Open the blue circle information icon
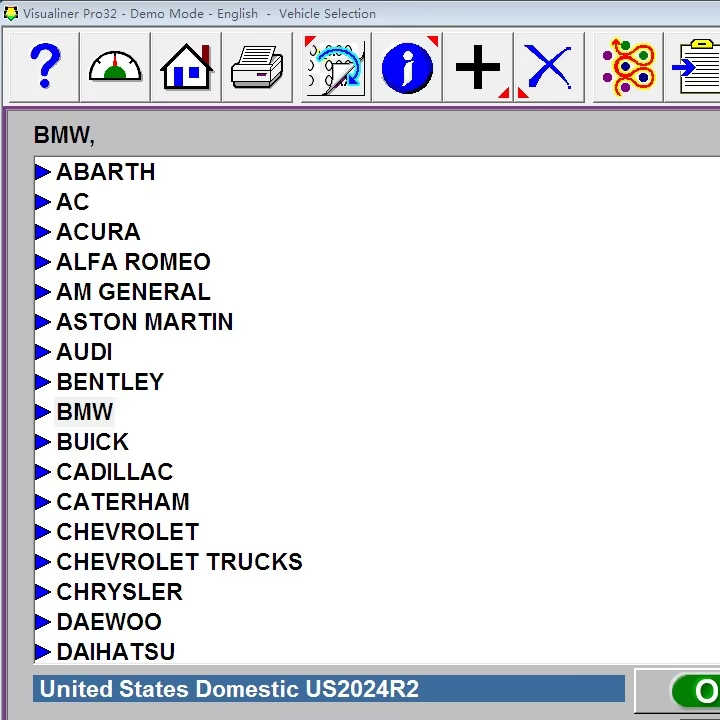The image size is (720, 720). (x=407, y=67)
